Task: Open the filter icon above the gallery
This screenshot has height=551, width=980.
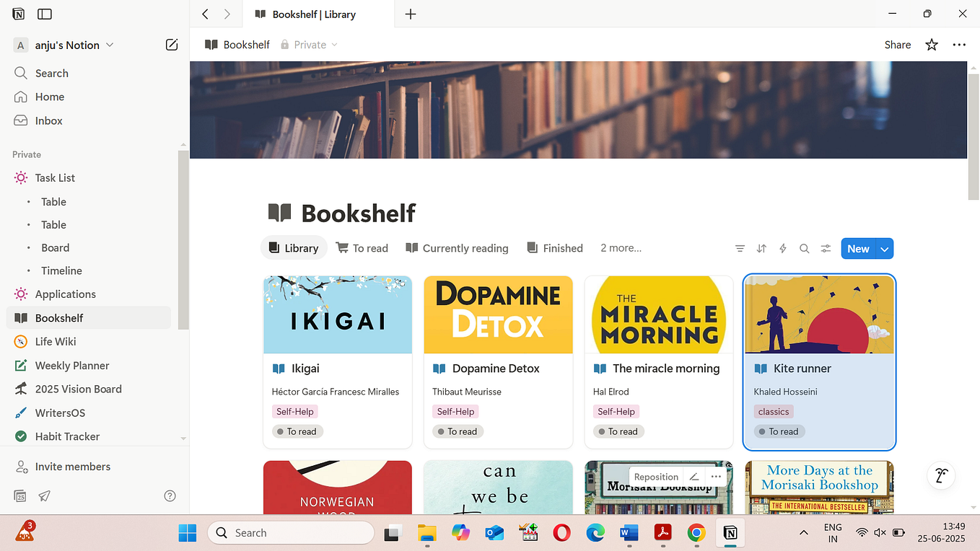Action: (x=740, y=248)
